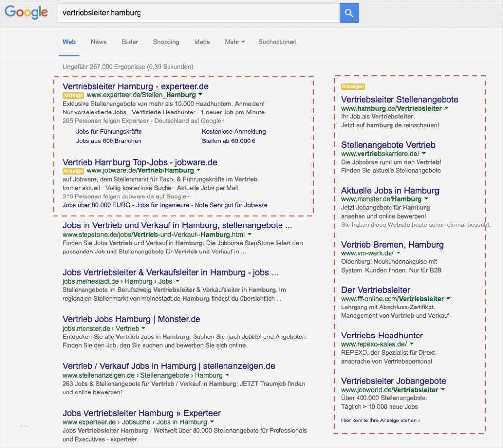Screen dimensions: 503x448
Task: Expand arrow beside the stepstone.de URL
Action: pos(249,234)
